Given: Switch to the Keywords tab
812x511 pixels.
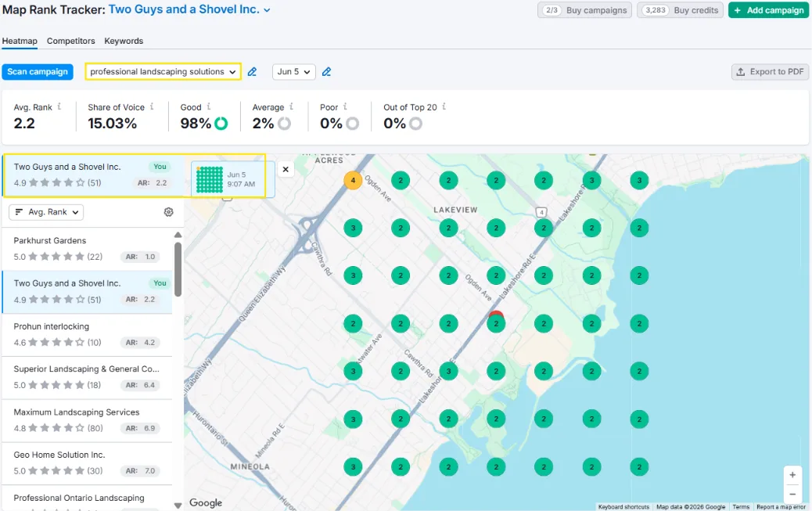Looking at the screenshot, I should 124,41.
